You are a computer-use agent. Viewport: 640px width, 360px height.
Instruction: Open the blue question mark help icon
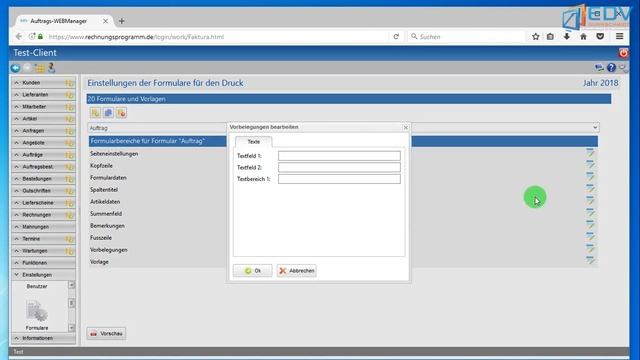pyautogui.click(x=611, y=68)
